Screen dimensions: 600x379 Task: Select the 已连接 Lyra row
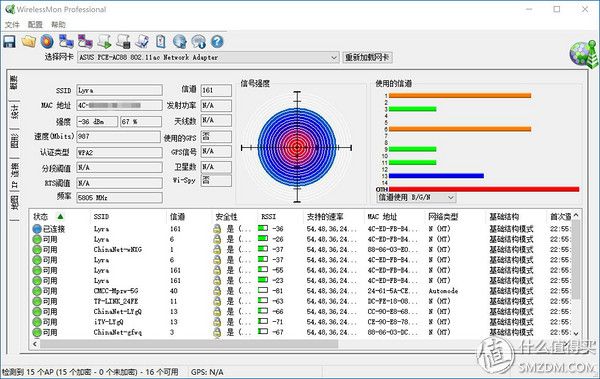[x=302, y=229]
